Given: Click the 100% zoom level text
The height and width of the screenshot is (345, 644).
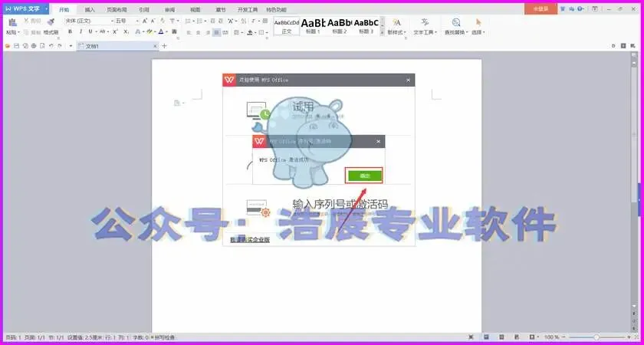Looking at the screenshot, I should click(551, 337).
